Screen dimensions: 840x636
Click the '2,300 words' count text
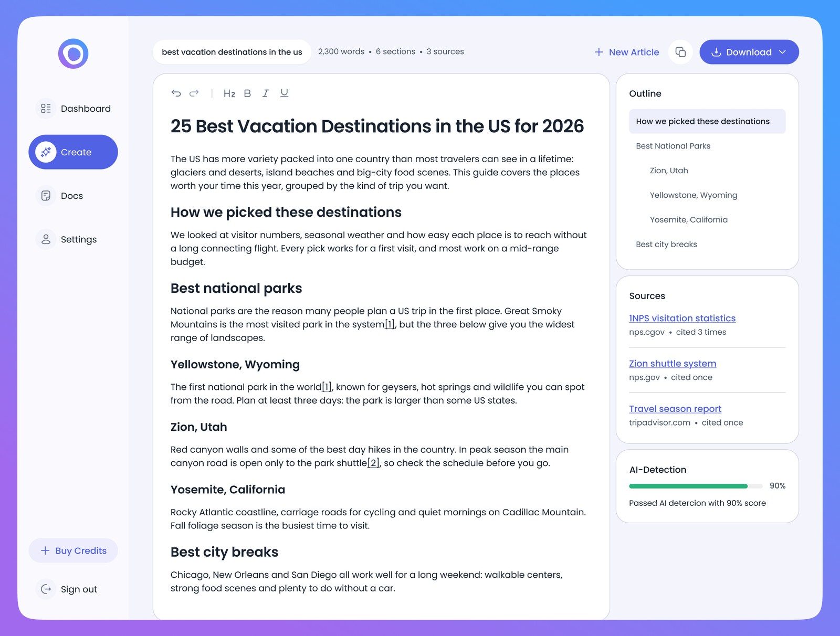click(341, 51)
